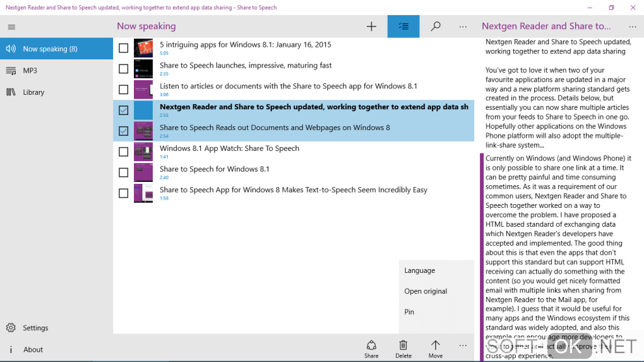Select Now speaking speaker icon in sidebar
Viewport: 644px width, 362px height.
[x=11, y=49]
